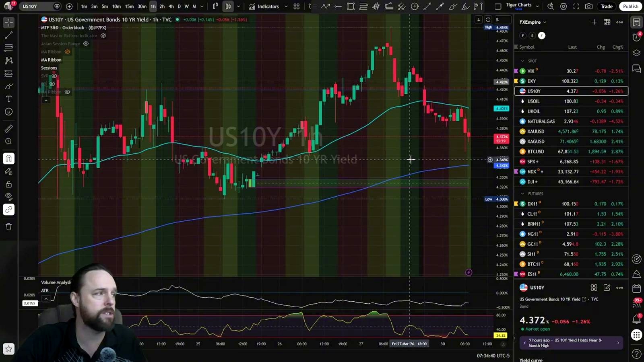The image size is (644, 362).
Task: Click the Trade button
Action: point(607,6)
